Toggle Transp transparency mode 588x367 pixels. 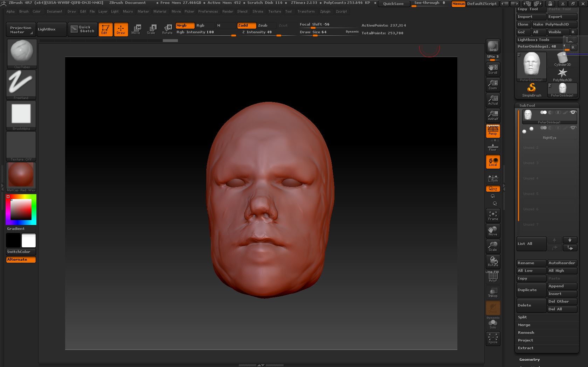point(493,292)
